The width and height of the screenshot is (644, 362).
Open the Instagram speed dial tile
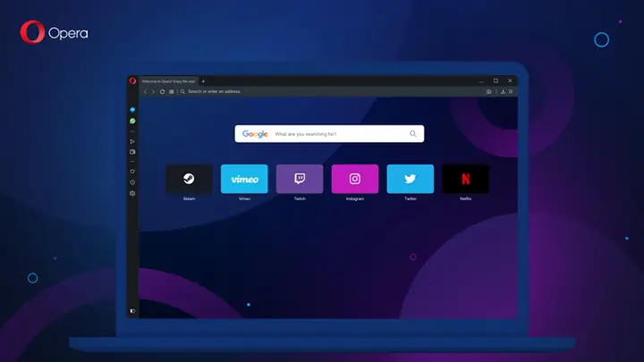[355, 179]
